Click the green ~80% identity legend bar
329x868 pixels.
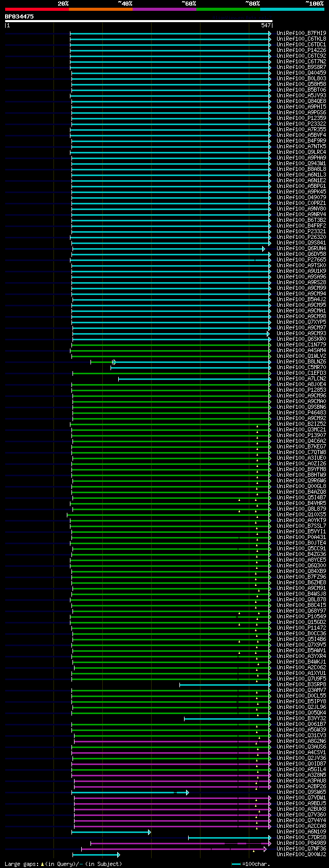[228, 9]
